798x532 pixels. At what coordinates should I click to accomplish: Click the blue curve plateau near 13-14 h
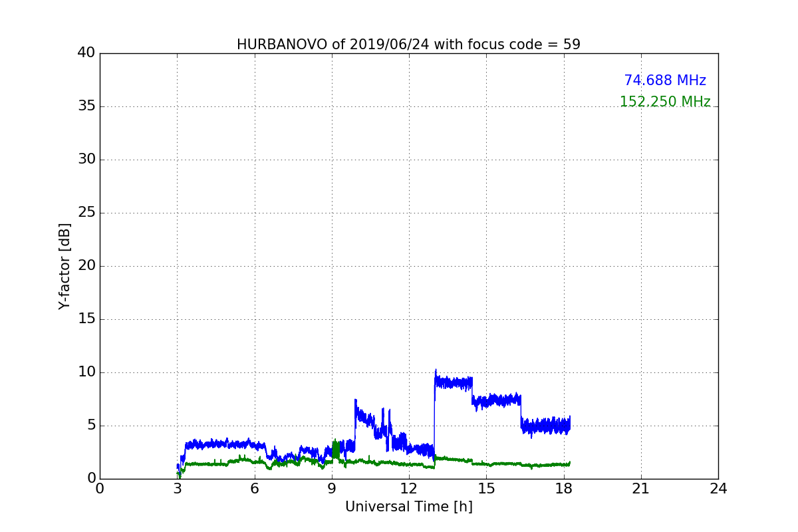454,382
